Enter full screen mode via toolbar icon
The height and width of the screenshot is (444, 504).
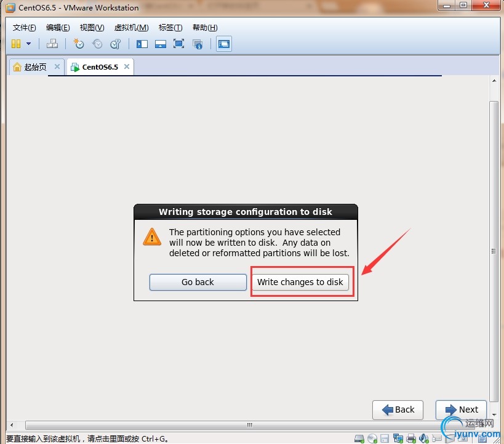178,44
